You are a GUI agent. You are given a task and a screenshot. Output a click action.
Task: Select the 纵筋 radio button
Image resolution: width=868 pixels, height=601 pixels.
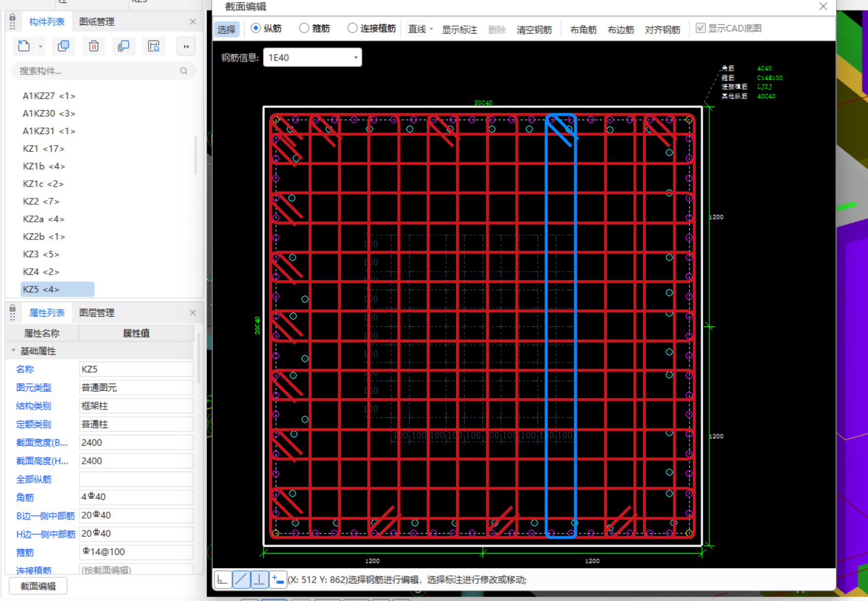pos(256,28)
